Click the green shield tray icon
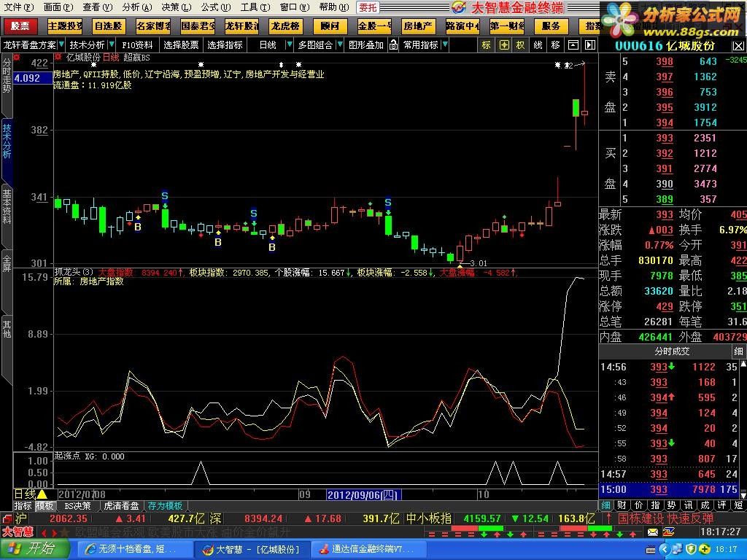Screen dimensions: 747x560 (691, 550)
